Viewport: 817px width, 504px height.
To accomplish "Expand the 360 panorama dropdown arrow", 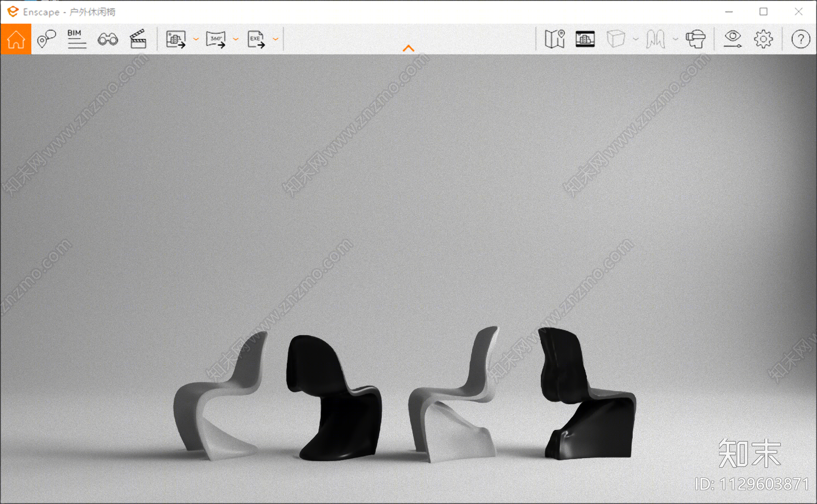I will [x=235, y=39].
